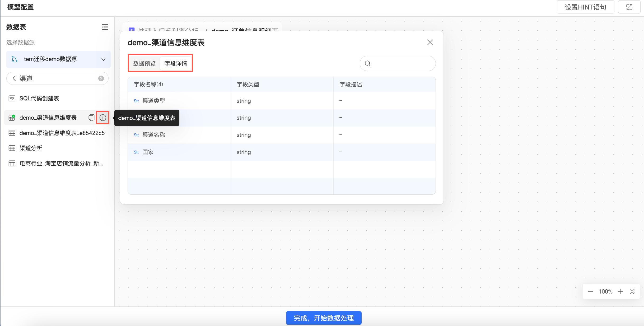
Task: Collapse the 数据表 side panel icon
Action: [105, 27]
